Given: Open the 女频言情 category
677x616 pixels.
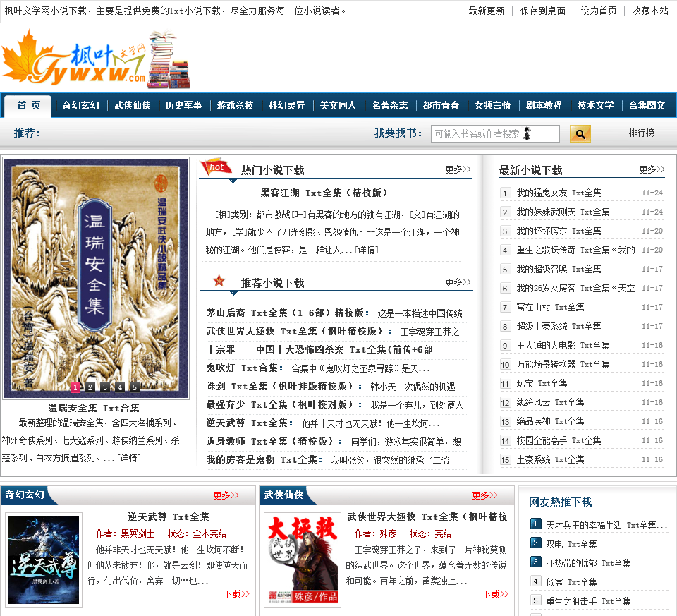Looking at the screenshot, I should [493, 105].
